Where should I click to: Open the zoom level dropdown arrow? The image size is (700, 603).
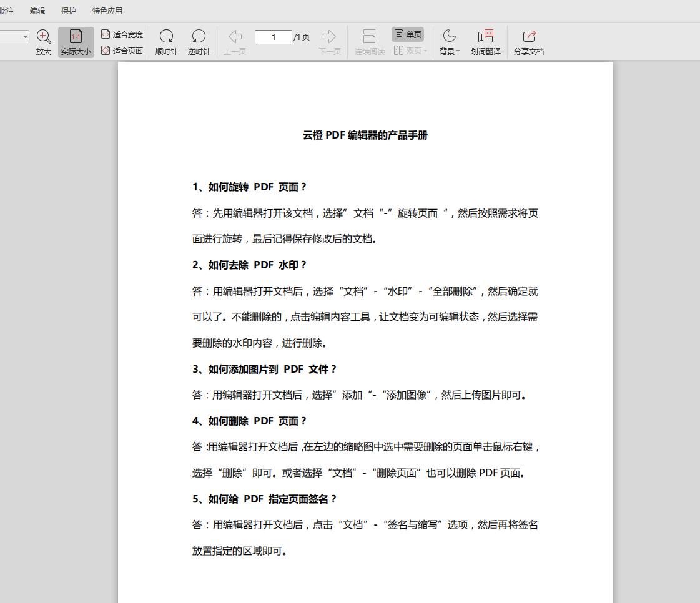pos(25,37)
